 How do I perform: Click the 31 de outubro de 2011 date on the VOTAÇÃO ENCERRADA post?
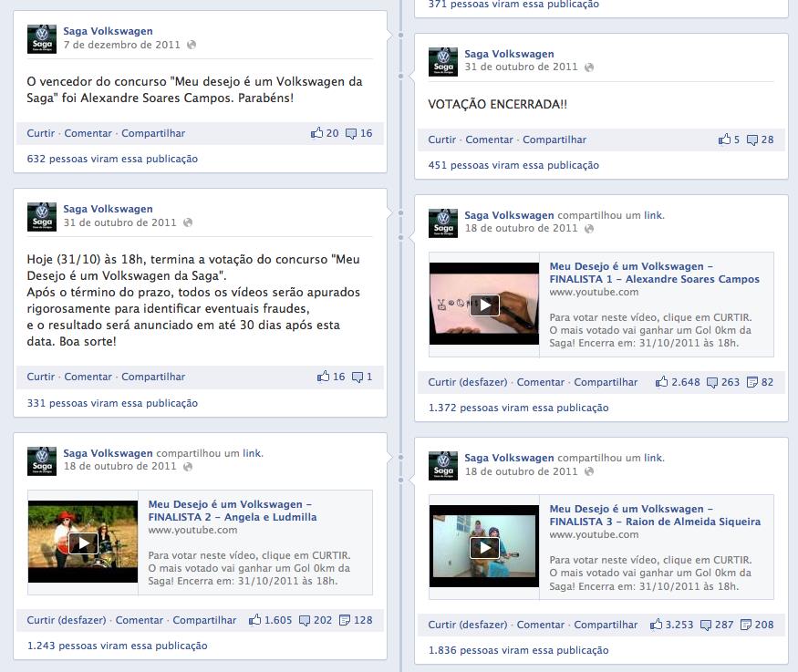click(521, 67)
